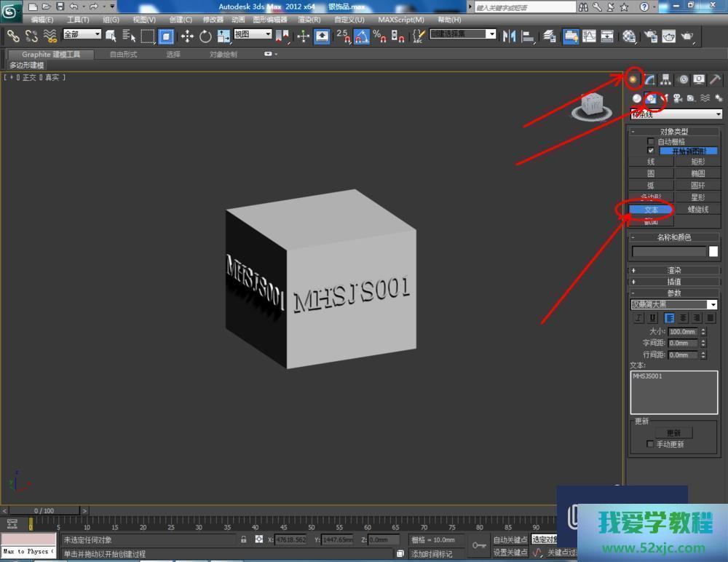Open the Hierarchy panel tab
Image resolution: width=728 pixels, height=562 pixels.
coord(665,79)
